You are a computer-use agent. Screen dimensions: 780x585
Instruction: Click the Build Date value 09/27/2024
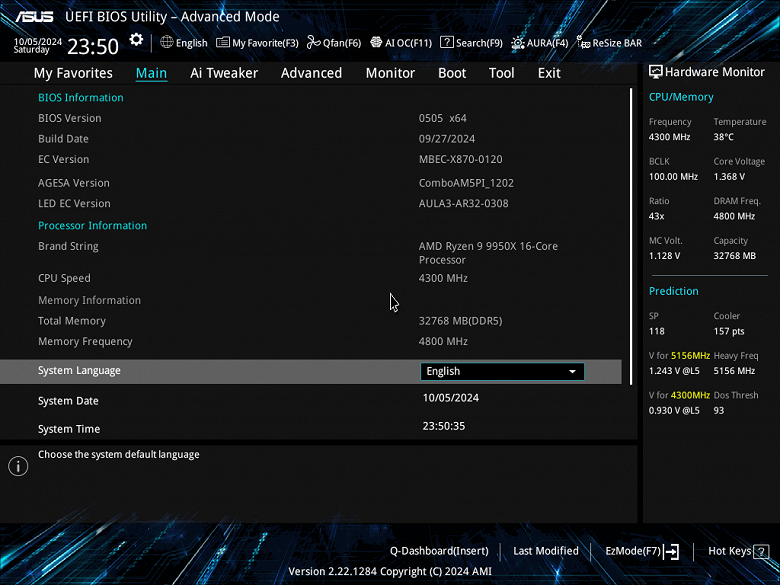pyautogui.click(x=447, y=139)
